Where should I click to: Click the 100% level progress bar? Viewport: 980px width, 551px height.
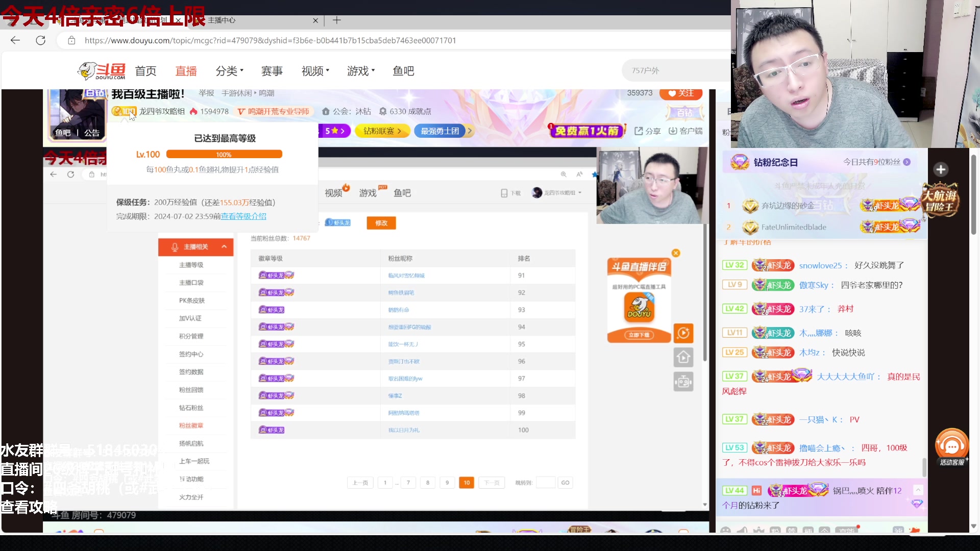[224, 155]
